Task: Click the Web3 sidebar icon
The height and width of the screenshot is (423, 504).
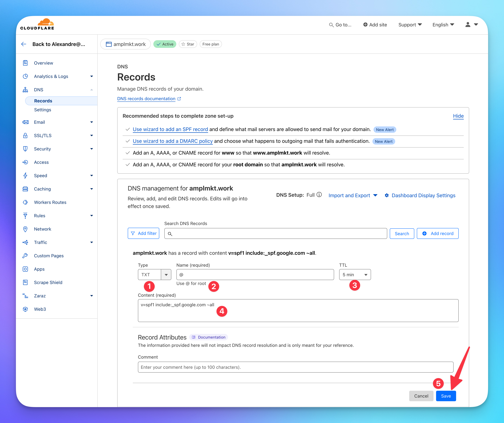Action: tap(25, 309)
